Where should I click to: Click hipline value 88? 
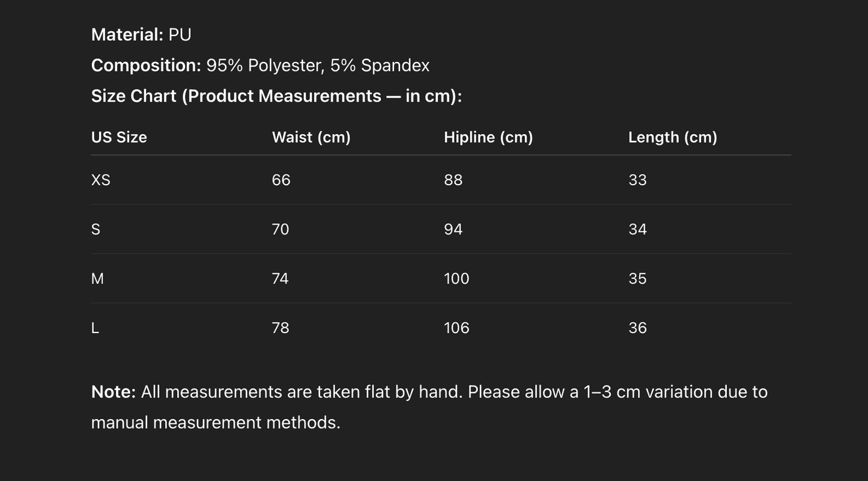(x=454, y=180)
